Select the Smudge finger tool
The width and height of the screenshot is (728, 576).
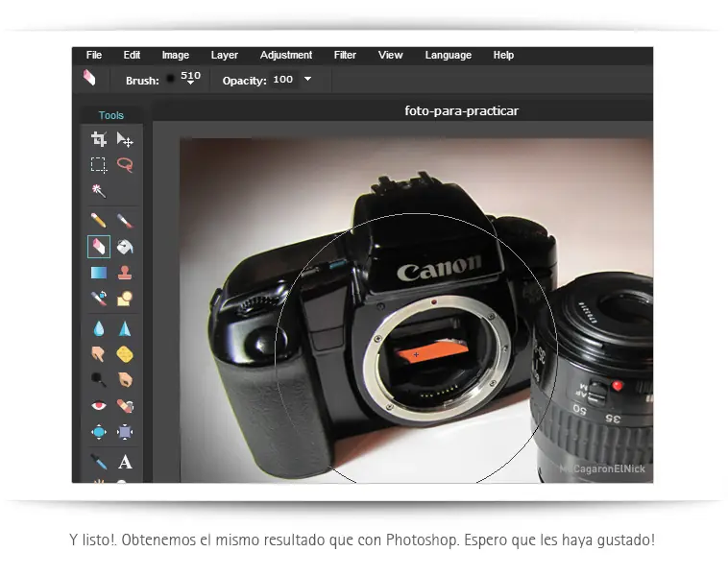point(98,354)
